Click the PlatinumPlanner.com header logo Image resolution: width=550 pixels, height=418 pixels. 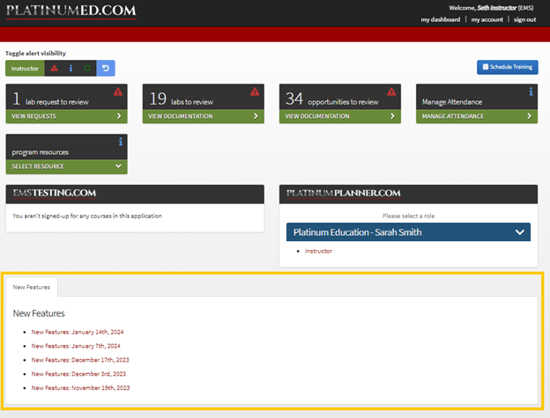343,193
